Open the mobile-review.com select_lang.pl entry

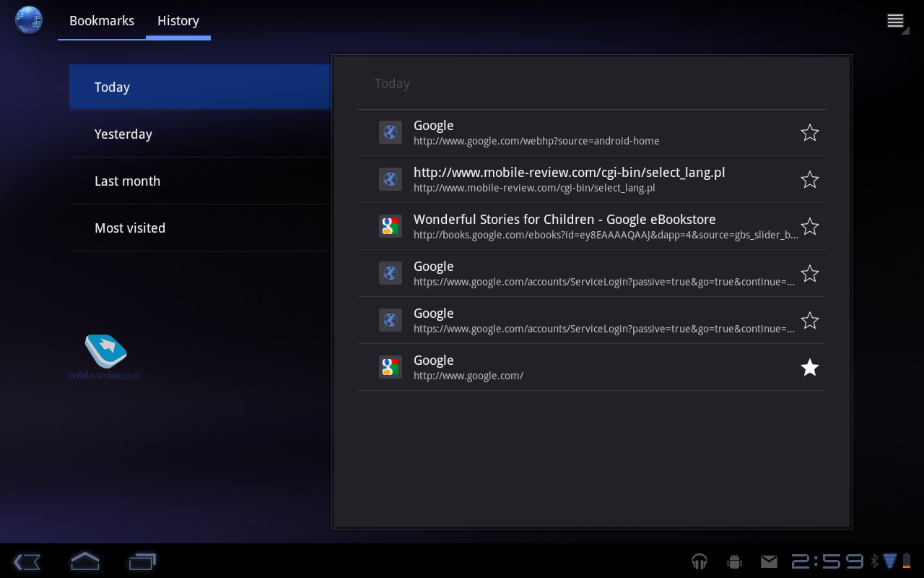click(x=591, y=180)
